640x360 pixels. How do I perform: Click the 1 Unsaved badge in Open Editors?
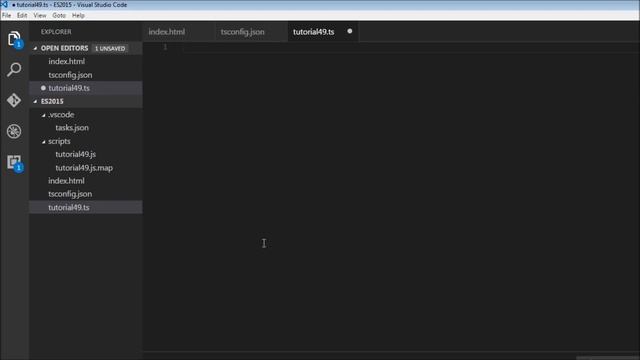click(110, 48)
